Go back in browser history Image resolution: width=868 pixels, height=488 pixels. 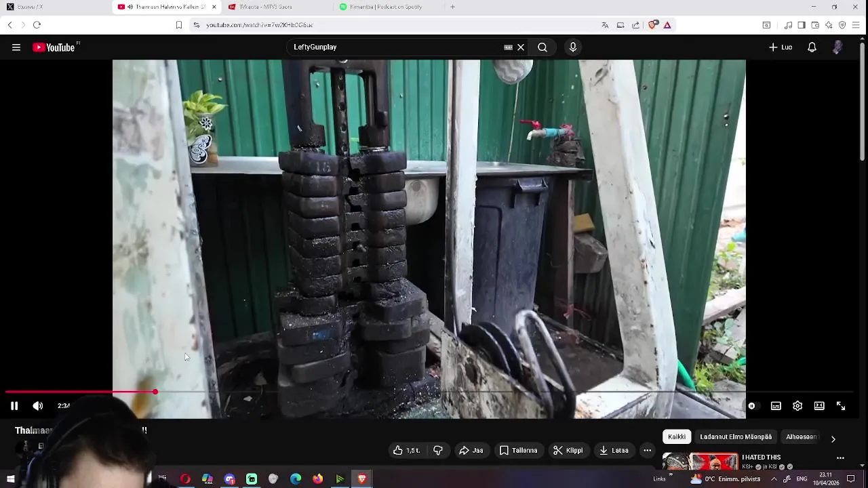point(10,25)
